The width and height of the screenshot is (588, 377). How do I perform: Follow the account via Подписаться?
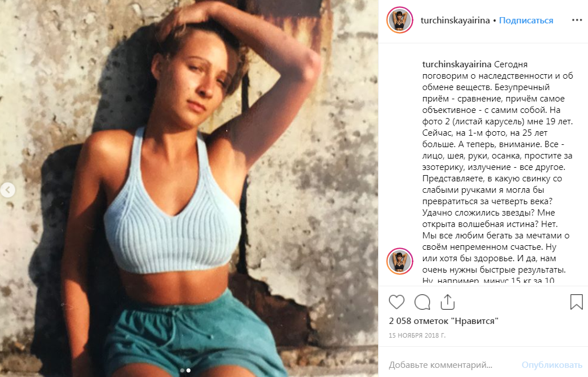tap(526, 21)
